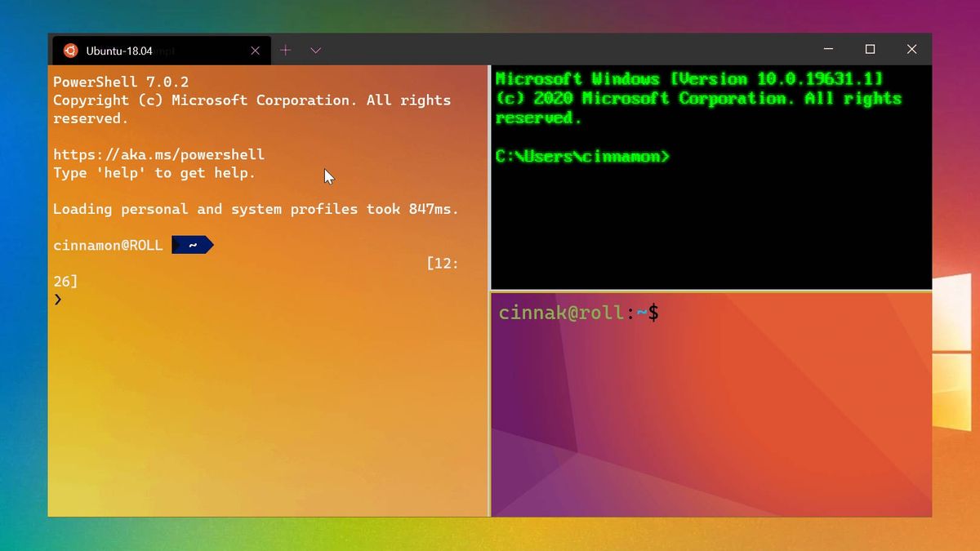Click the 'PowerShell 7.0.2' text line
The image size is (980, 551).
coord(121,82)
